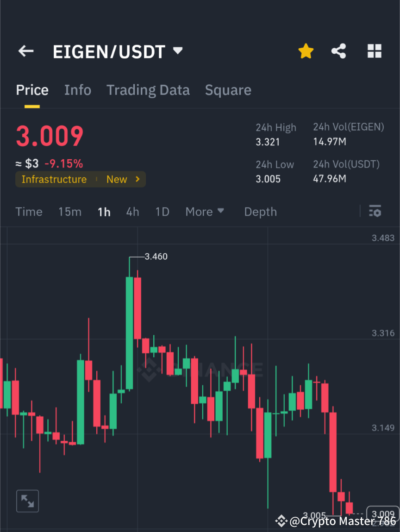Open the Depth view
Image resolution: width=400 pixels, height=532 pixels.
260,212
